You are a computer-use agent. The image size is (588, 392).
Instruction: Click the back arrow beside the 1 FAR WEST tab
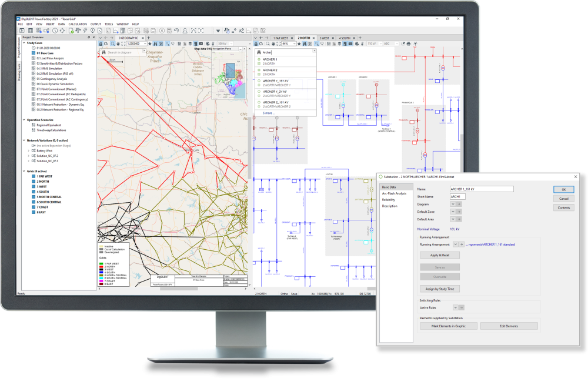pyautogui.click(x=261, y=38)
